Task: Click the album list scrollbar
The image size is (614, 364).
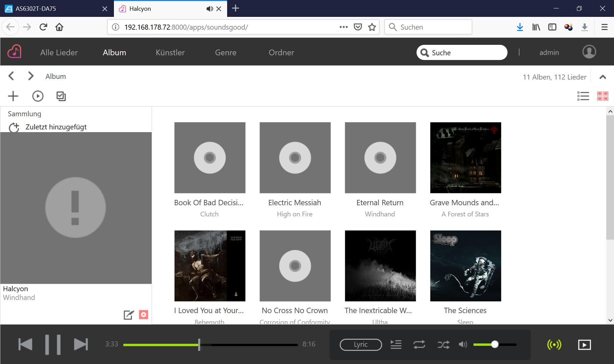Action: (610, 177)
